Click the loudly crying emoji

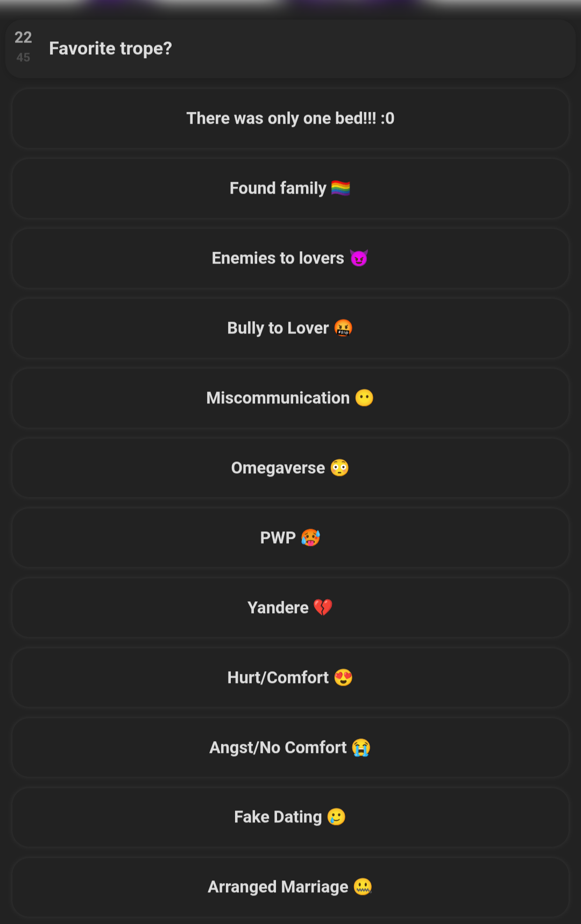click(x=361, y=748)
